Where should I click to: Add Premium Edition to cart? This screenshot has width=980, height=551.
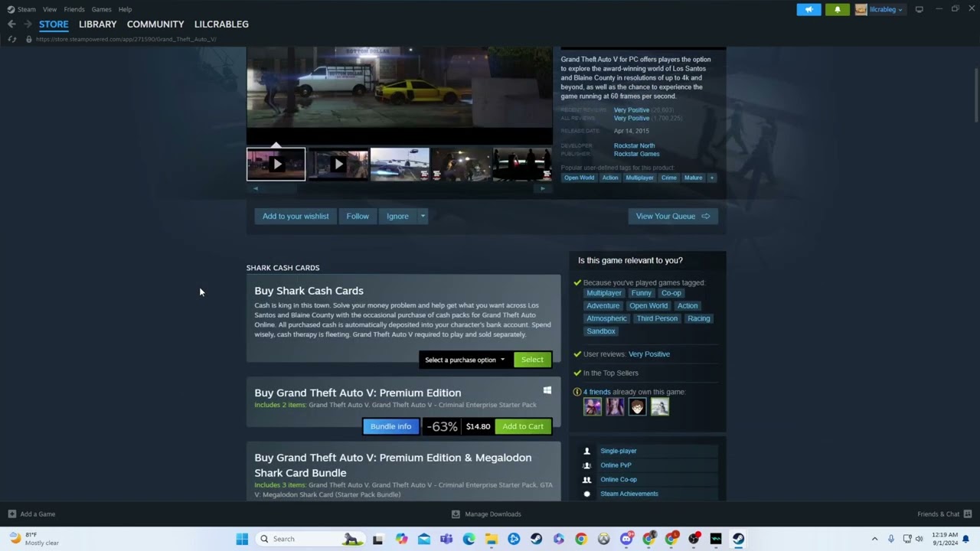523,426
